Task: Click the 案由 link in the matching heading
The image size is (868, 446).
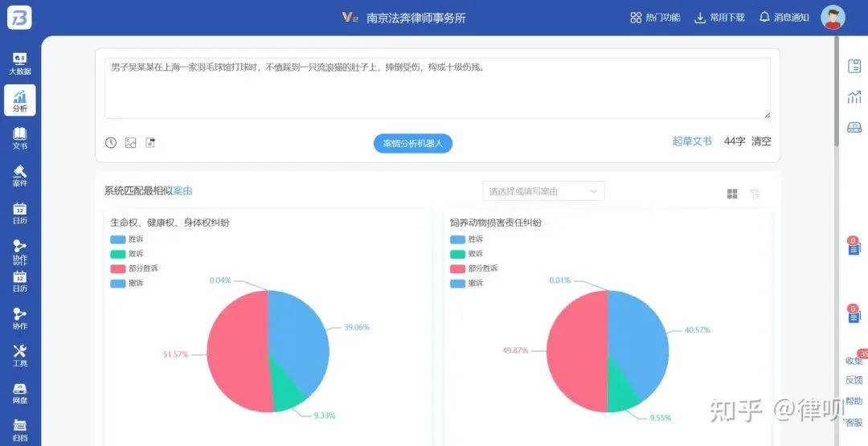Action: (182, 191)
